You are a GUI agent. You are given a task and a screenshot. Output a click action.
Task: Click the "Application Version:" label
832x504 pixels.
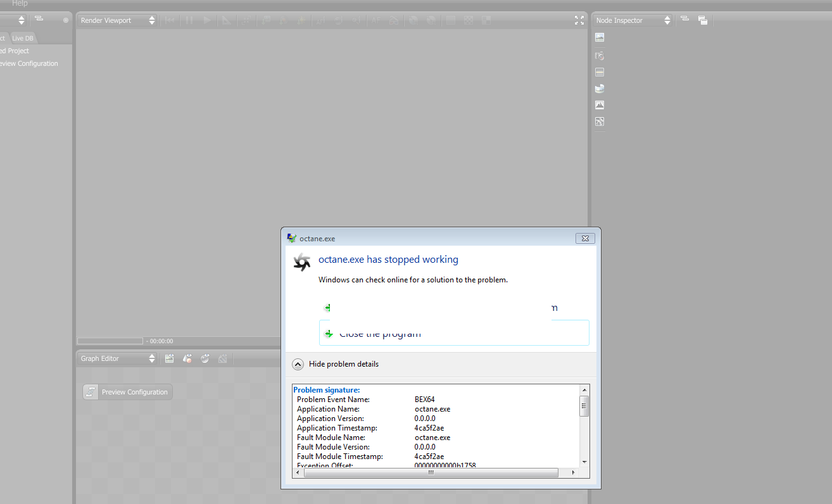click(331, 419)
